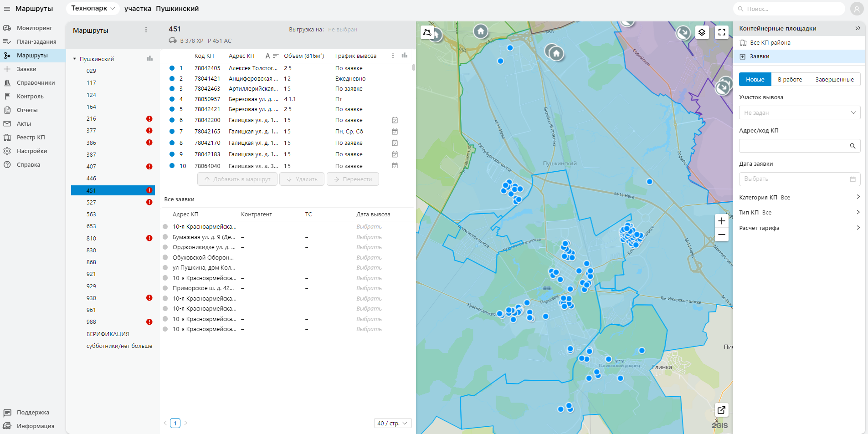Click the polygon selection tool on map
Viewport: 868px width, 434px height.
tap(427, 32)
